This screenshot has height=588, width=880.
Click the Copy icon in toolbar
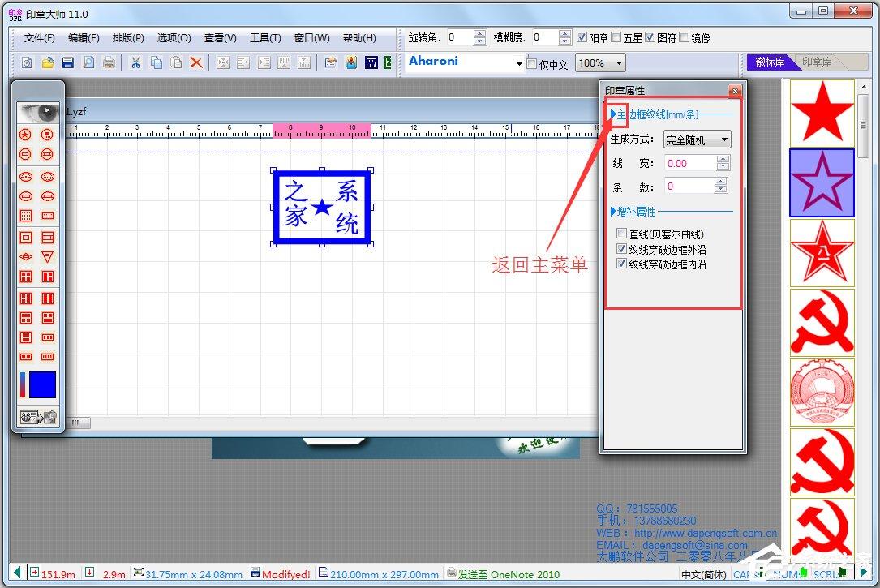(x=156, y=62)
